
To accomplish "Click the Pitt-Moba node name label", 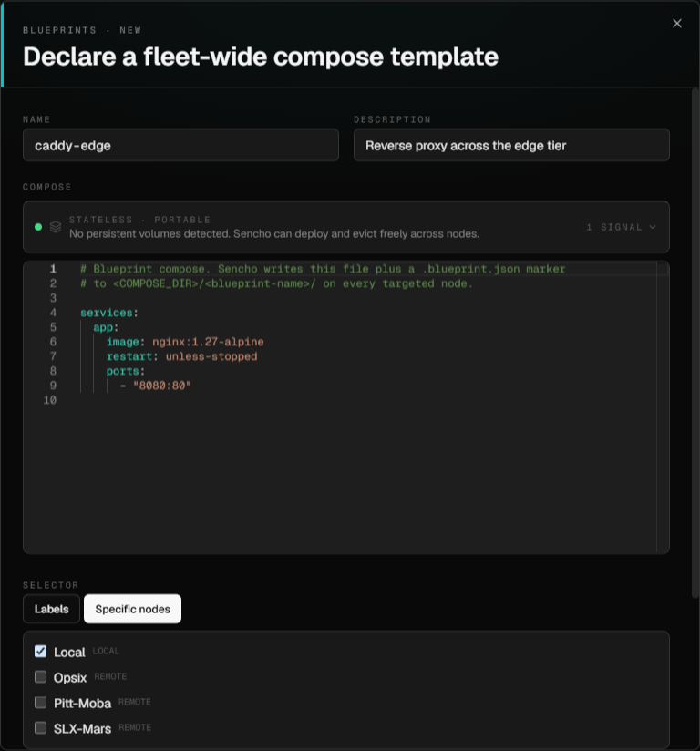I will coord(82,703).
